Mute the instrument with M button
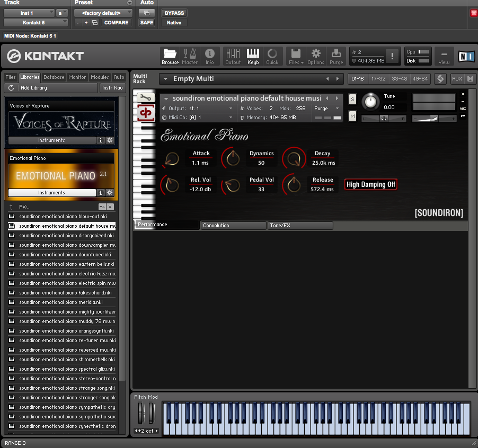Viewport: 478px width, 448px height. coord(352,116)
